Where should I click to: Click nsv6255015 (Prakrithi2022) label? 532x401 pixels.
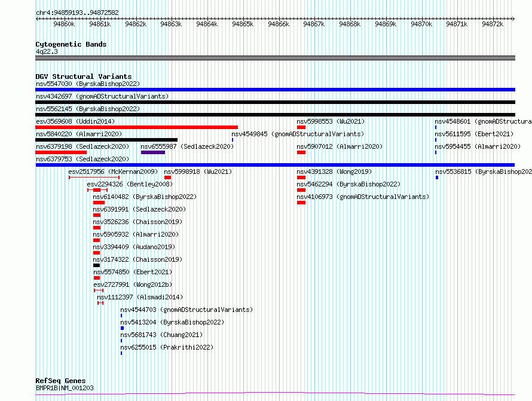click(167, 347)
